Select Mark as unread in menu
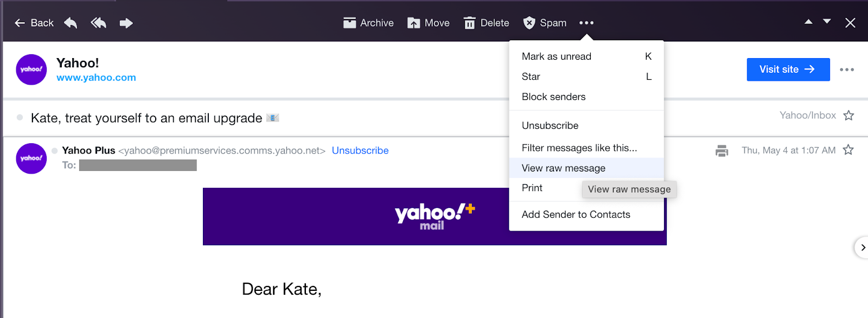This screenshot has height=318, width=868. click(x=586, y=56)
